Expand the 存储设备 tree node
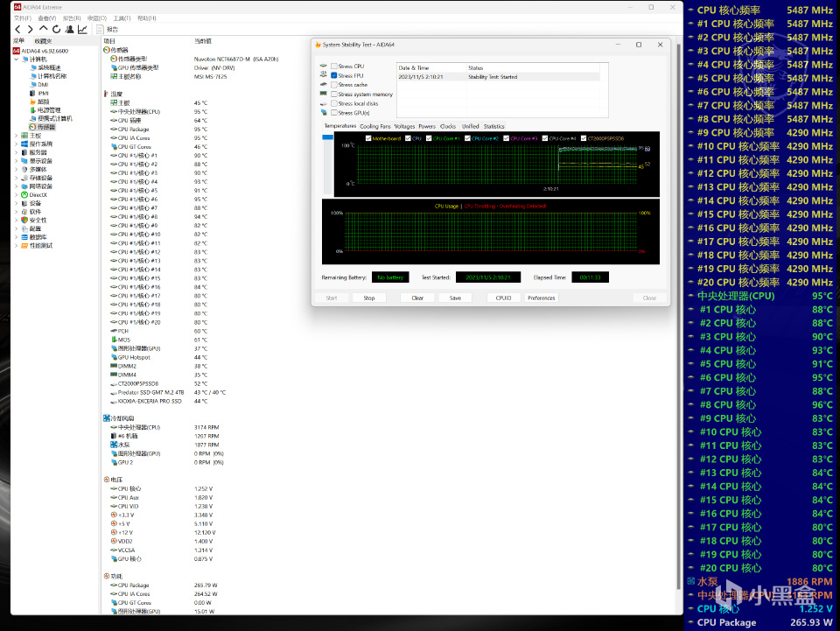Viewport: 840px width, 631px height. coord(14,178)
